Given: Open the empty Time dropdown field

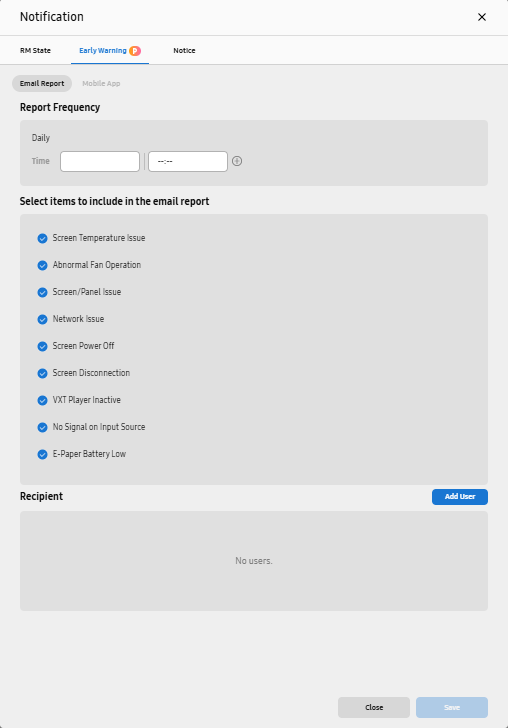Looking at the screenshot, I should pyautogui.click(x=100, y=161).
